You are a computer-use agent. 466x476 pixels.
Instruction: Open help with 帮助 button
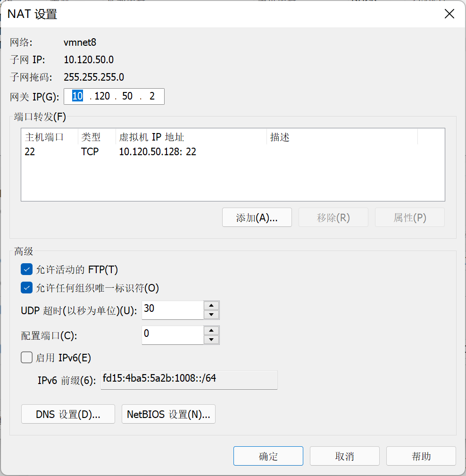tap(421, 456)
